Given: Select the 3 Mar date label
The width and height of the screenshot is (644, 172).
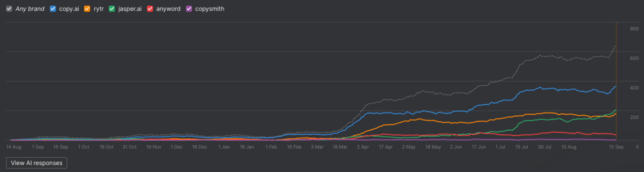Looking at the screenshot, I should coord(317,147).
